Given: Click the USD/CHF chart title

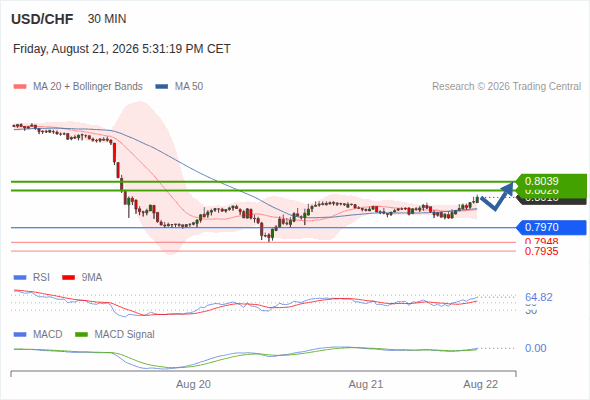Looking at the screenshot, I should point(42,19).
